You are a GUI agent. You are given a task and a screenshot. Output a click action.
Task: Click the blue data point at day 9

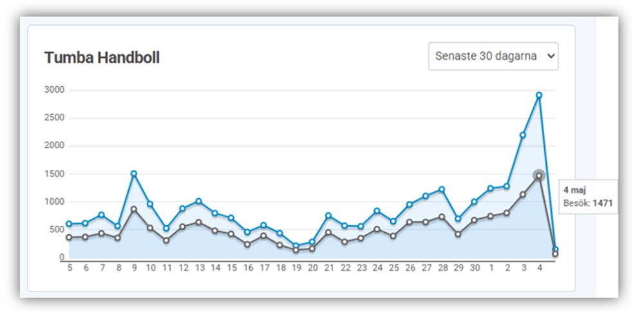click(134, 173)
